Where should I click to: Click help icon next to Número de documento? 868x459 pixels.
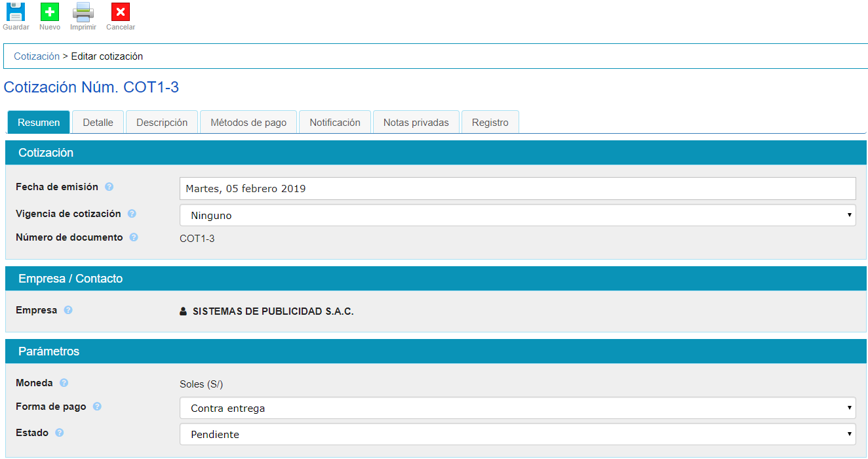[x=134, y=237]
